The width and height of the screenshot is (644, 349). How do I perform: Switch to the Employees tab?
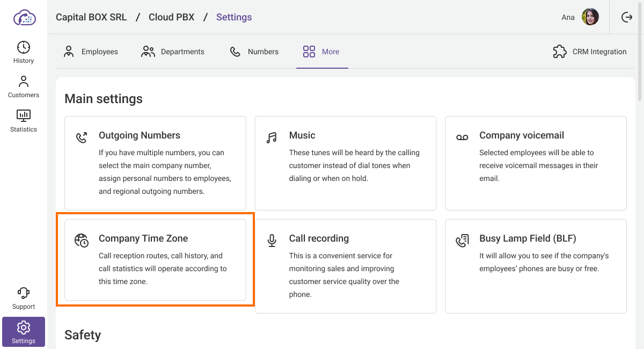pyautogui.click(x=91, y=52)
